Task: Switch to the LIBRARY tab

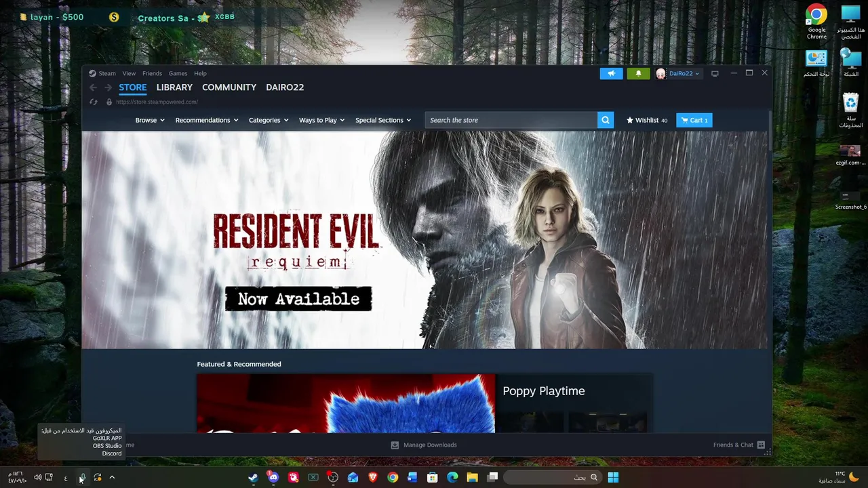Action: [174, 87]
